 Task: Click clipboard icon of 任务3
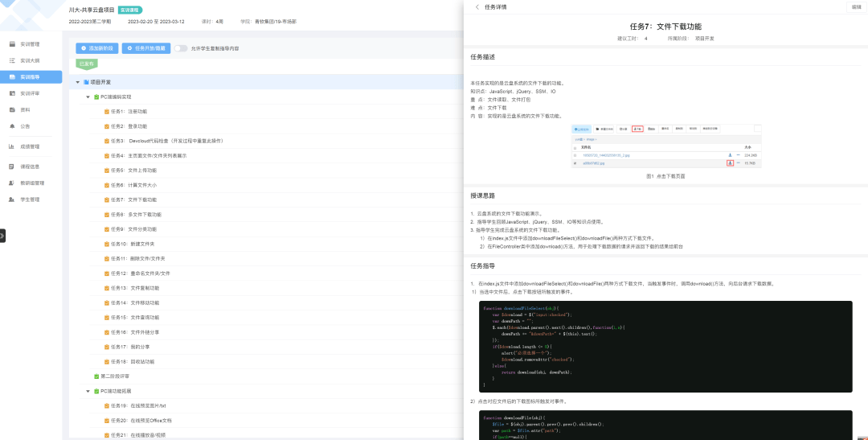pos(107,141)
